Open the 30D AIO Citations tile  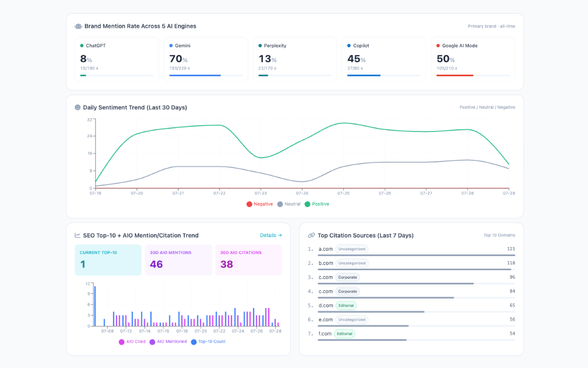pyautogui.click(x=249, y=260)
